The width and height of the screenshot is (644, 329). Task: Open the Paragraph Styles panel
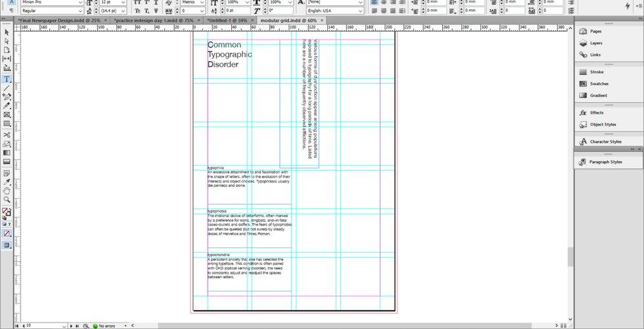click(605, 162)
